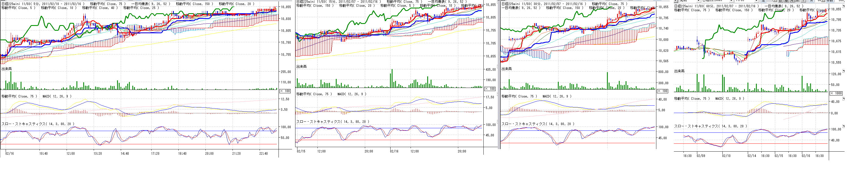
Task: Click the T (tick) chart button
Action: click(803, 1)
